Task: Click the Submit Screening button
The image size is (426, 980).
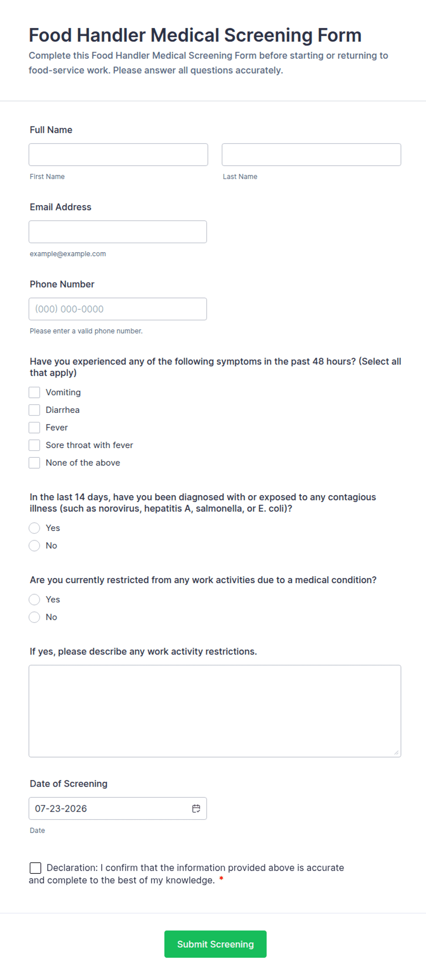Action: (215, 944)
